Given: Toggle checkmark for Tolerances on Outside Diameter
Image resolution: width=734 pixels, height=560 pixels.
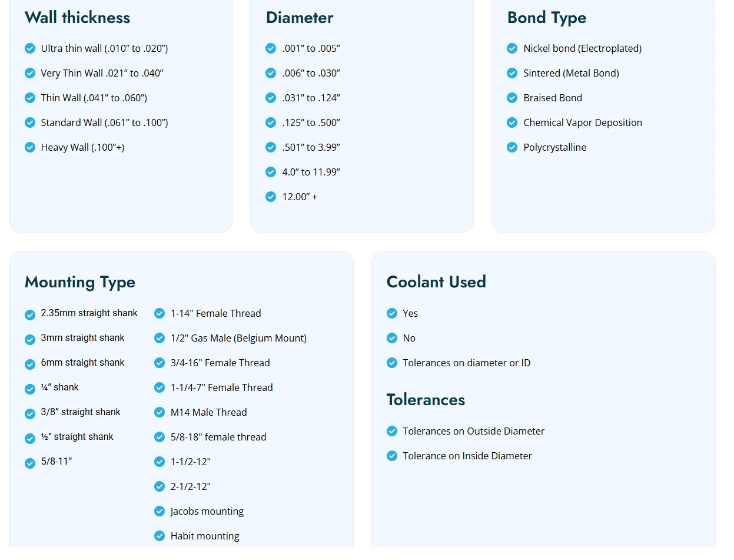Looking at the screenshot, I should click(392, 431).
